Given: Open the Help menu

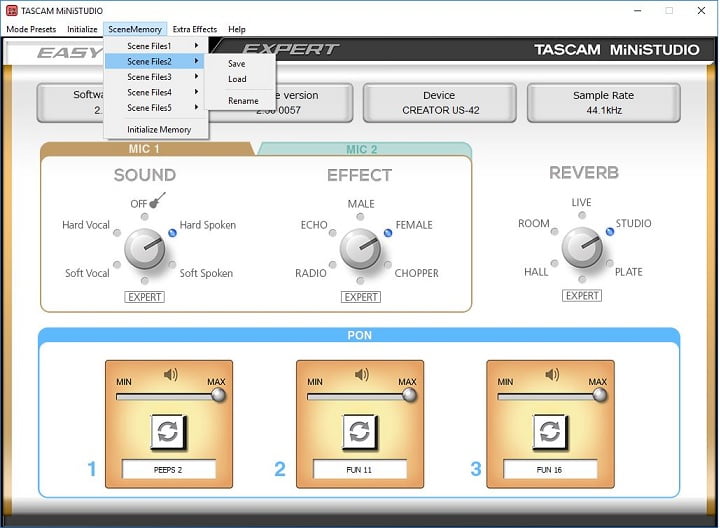Looking at the screenshot, I should tap(237, 29).
